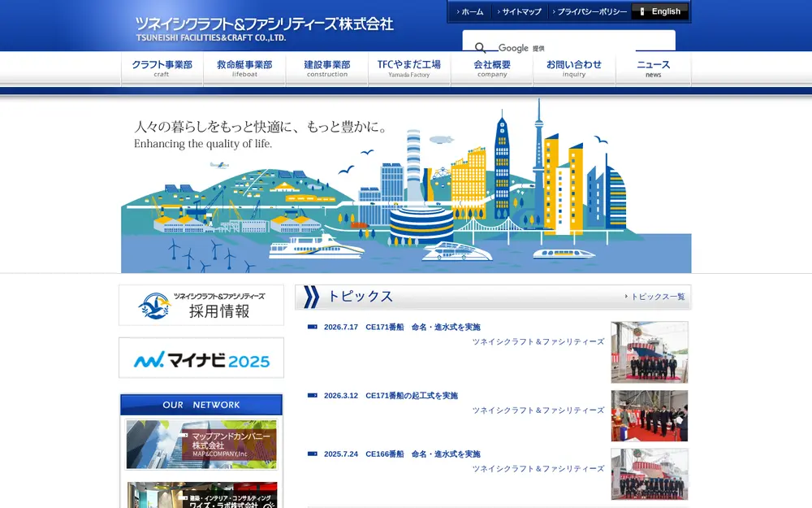Click the company logo ツネイシクラフト&ファシリティーズ株式会社
The image size is (812, 508).
click(264, 29)
